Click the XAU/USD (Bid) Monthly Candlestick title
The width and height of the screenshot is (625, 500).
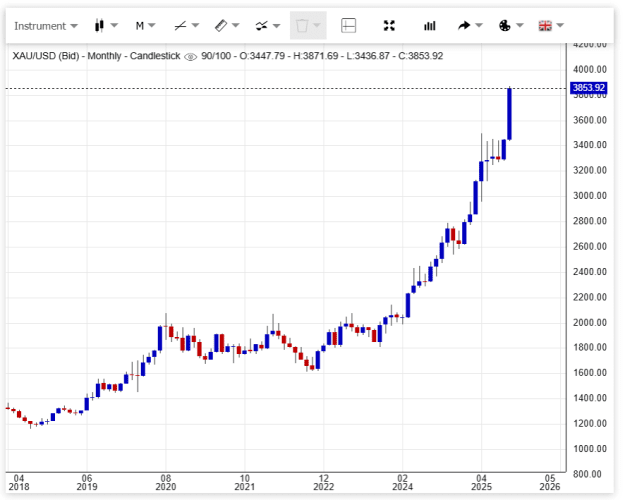[x=96, y=56]
